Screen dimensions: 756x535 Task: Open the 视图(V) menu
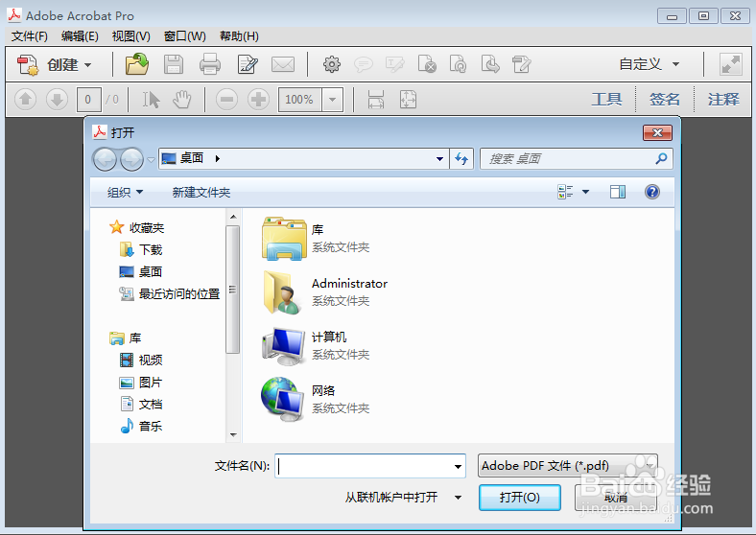131,36
